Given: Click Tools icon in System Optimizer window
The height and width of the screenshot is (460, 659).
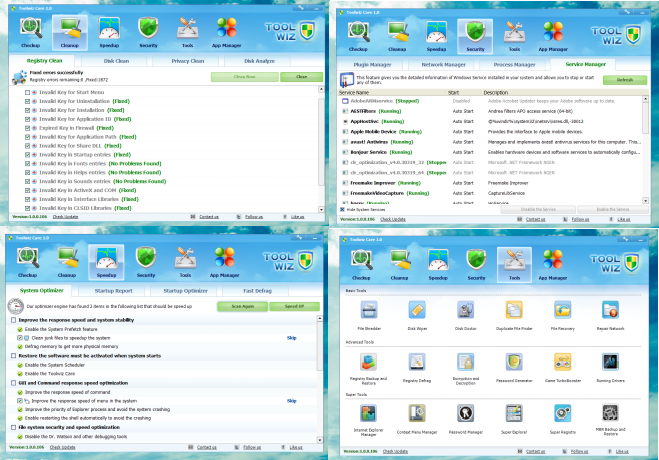Looking at the screenshot, I should (185, 262).
